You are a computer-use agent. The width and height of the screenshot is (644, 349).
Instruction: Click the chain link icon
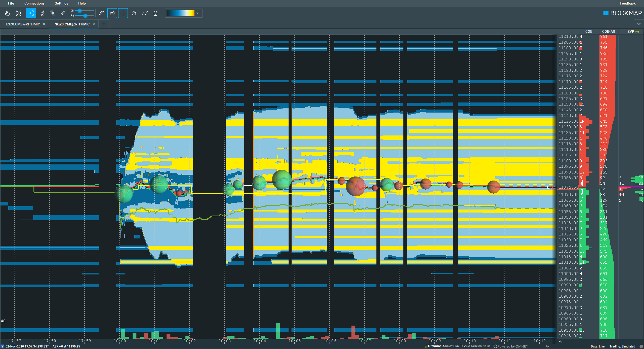[x=63, y=13]
